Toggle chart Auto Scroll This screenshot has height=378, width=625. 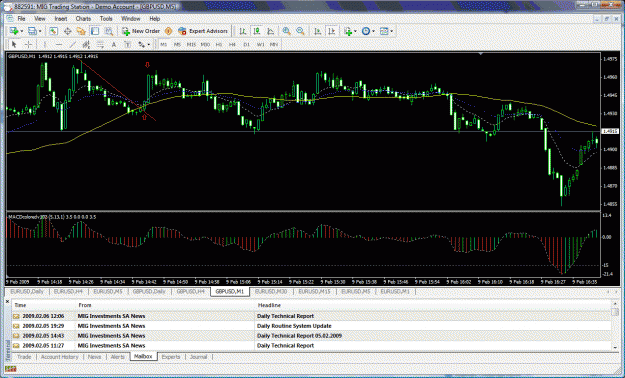(317, 31)
